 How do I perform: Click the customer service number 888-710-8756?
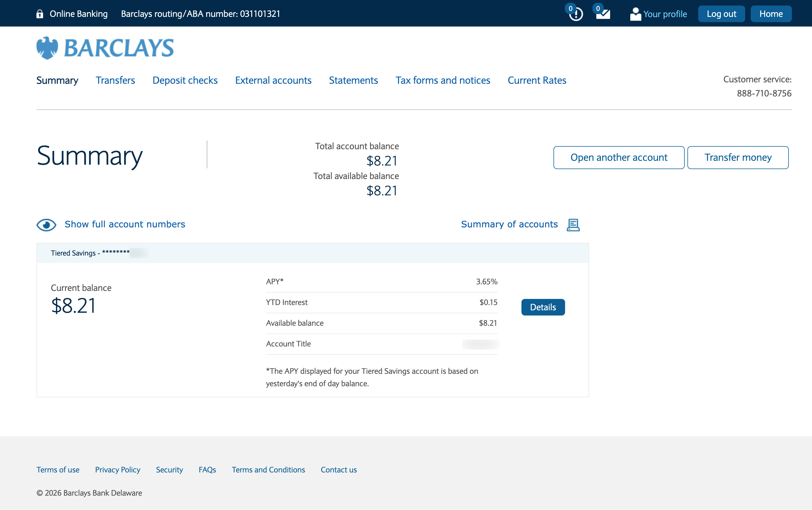point(764,93)
